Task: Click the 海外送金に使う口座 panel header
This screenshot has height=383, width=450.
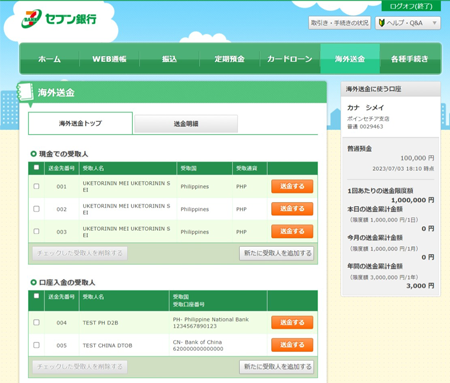Action: click(x=390, y=89)
